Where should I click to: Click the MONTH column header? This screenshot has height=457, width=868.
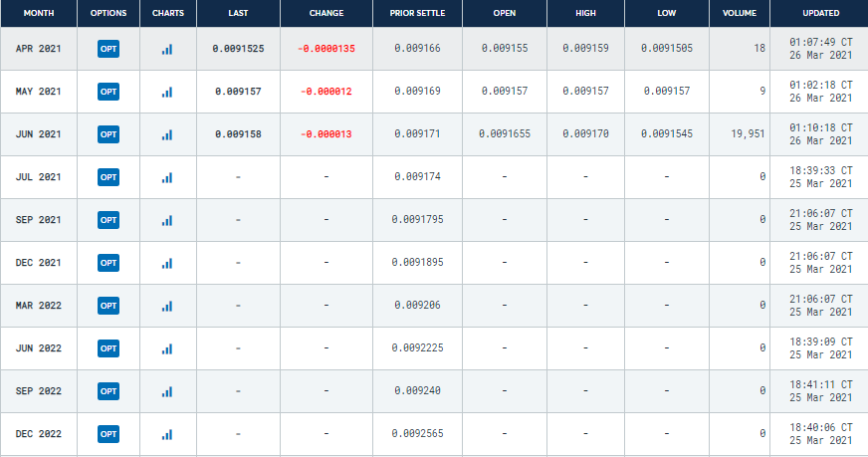[x=39, y=13]
